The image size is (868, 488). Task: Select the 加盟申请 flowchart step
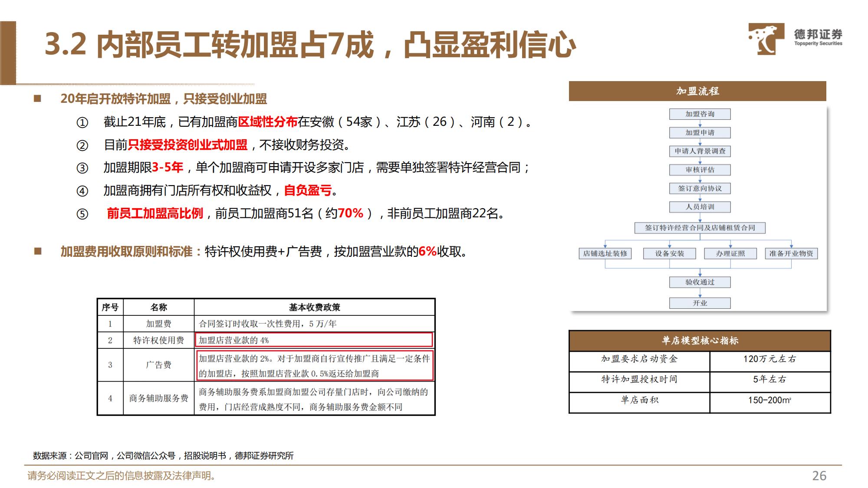700,133
